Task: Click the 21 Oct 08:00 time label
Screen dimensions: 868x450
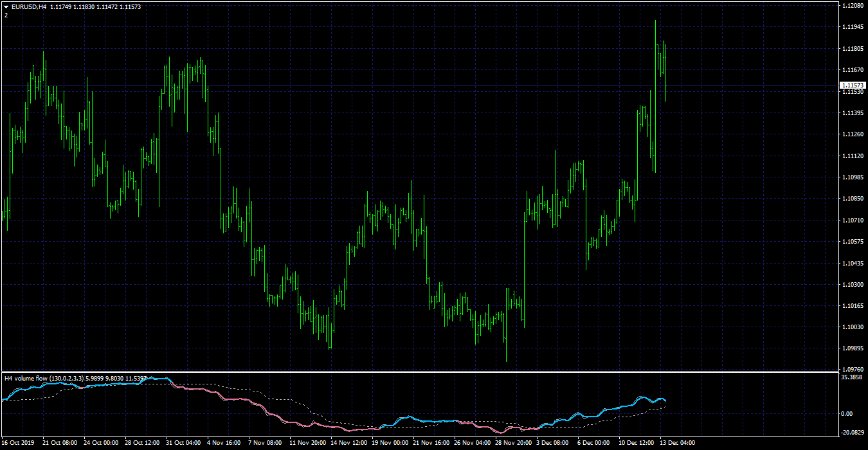Action: 60,443
